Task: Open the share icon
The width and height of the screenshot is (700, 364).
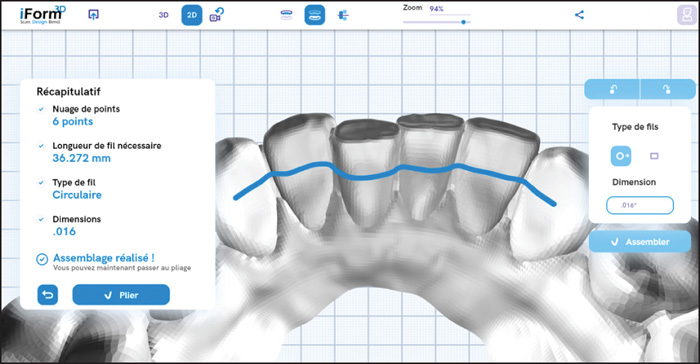Action: tap(579, 15)
